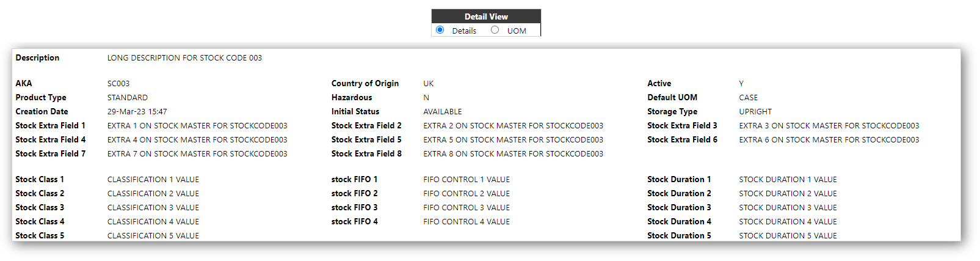Image resolution: width=980 pixels, height=261 pixels.
Task: Click the Product Type value STANDARD
Action: (x=128, y=98)
